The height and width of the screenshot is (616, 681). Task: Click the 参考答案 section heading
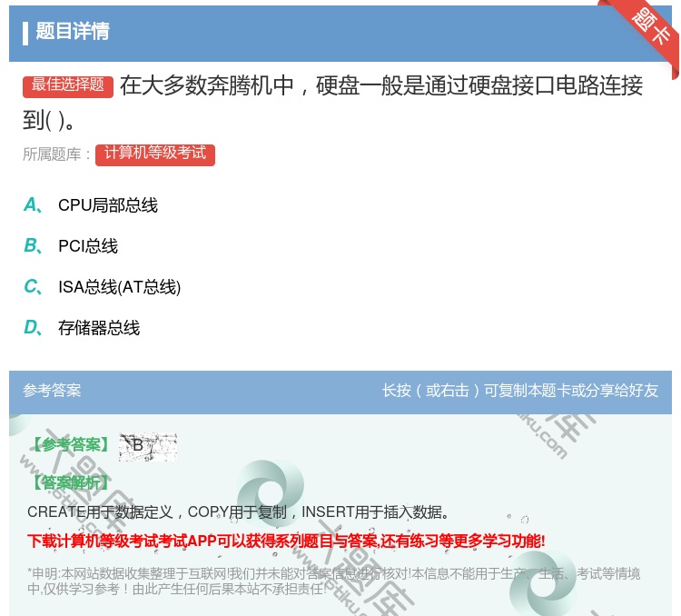[x=52, y=390]
